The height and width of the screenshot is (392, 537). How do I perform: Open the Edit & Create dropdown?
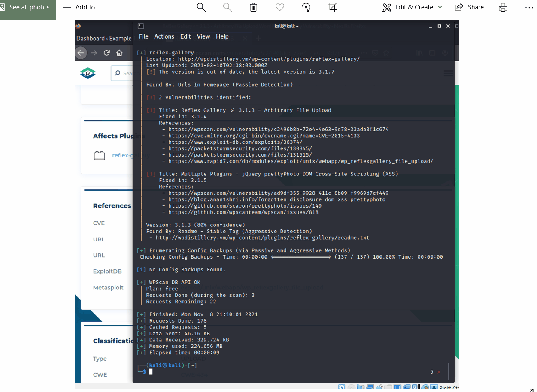point(412,7)
